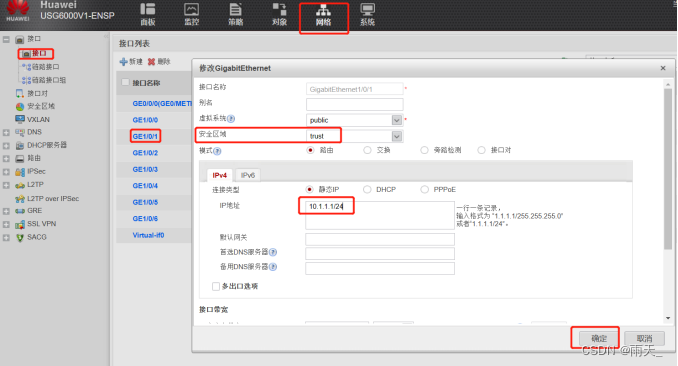Expand the L2TP tree node

[6, 185]
